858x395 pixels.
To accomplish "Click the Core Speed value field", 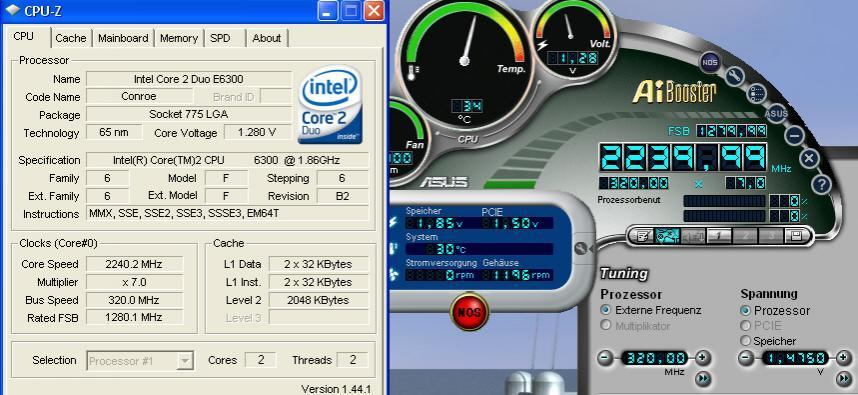I will [134, 264].
